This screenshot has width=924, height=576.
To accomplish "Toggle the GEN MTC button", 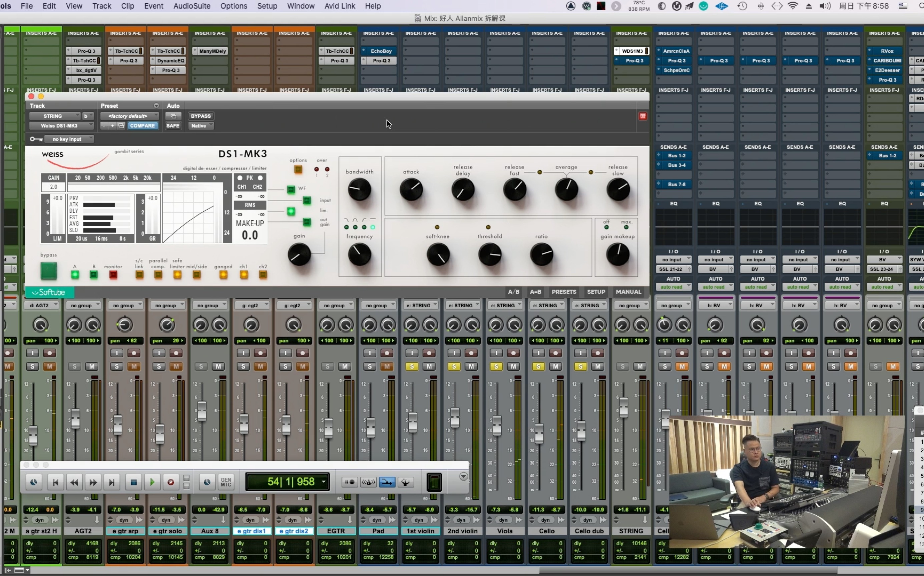I will [x=226, y=482].
